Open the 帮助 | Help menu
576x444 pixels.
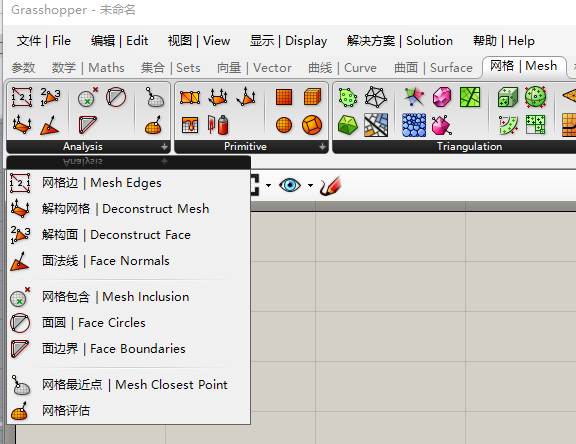tap(504, 41)
